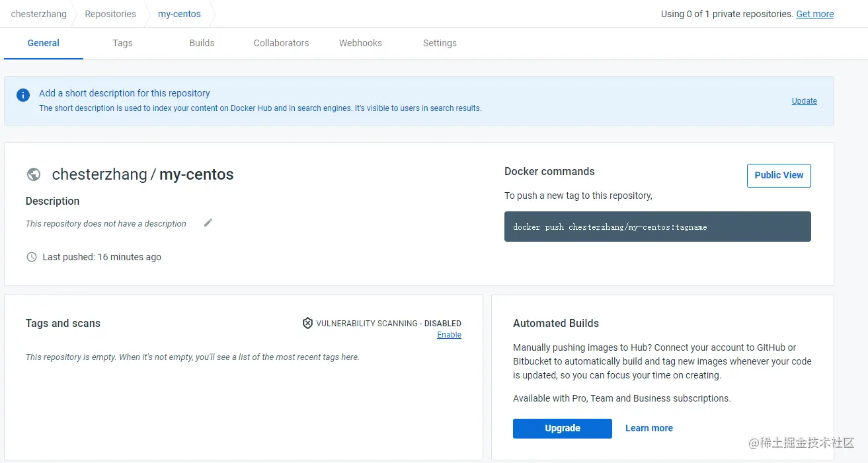
Task: Click the 'Tags and scans' heading
Action: (63, 324)
